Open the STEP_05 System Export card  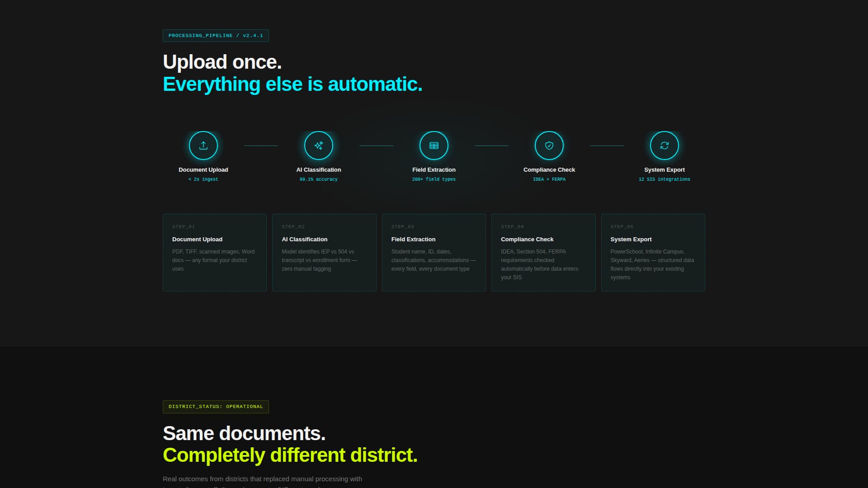click(653, 253)
